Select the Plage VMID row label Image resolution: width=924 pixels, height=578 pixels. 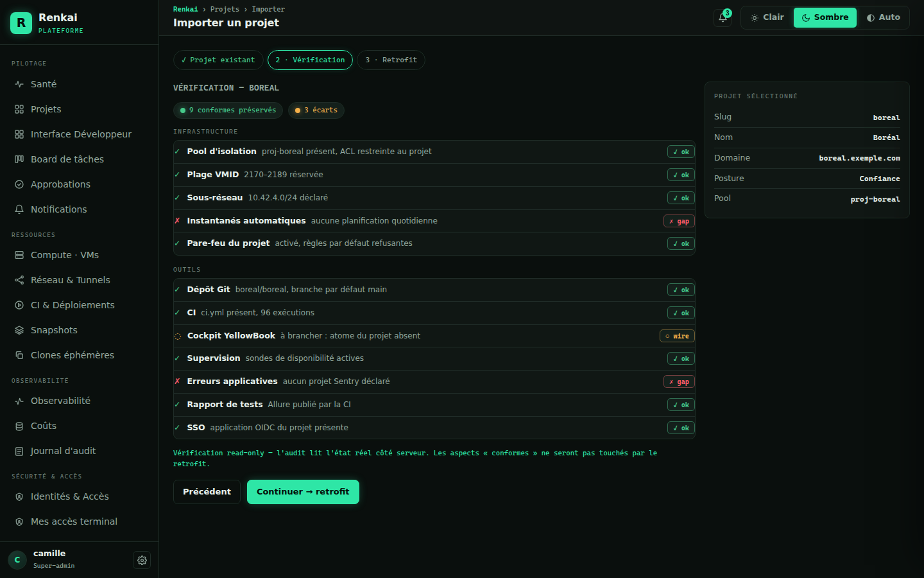(212, 175)
